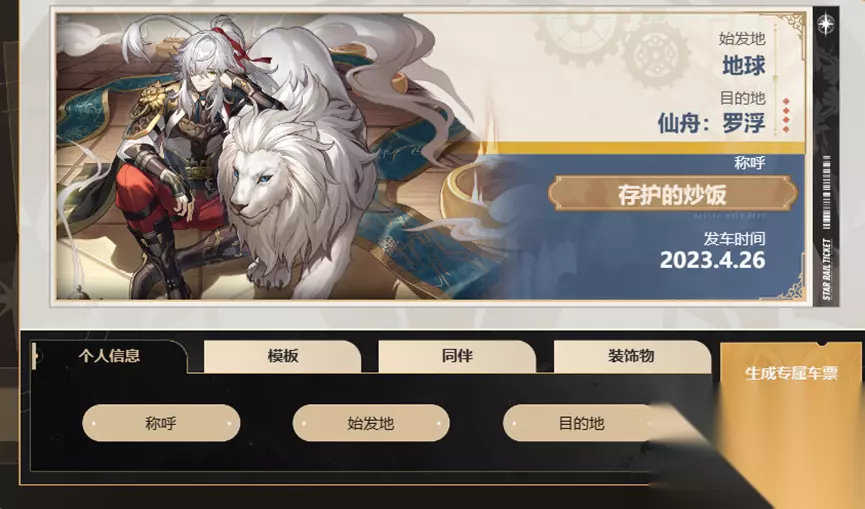Viewport: 865px width, 509px height.
Task: Click the 称呼 button
Action: point(161,423)
